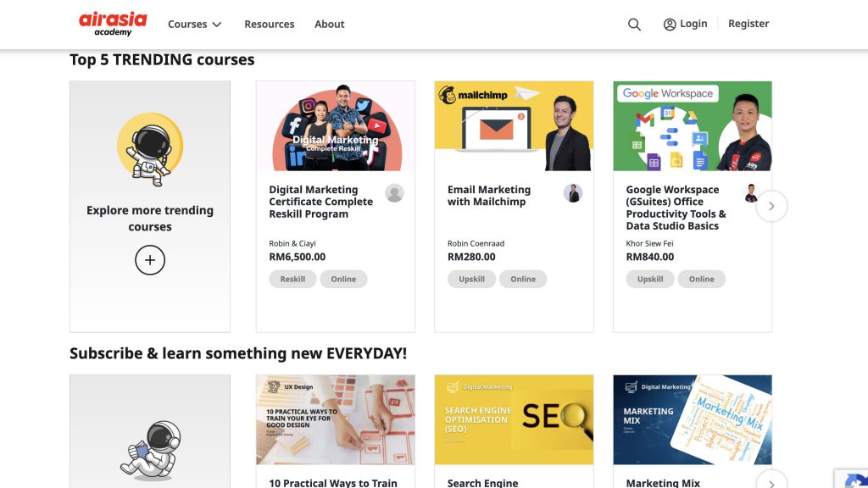Click the instructor name Khor Siew Fei
The height and width of the screenshot is (488, 868).
(x=650, y=243)
